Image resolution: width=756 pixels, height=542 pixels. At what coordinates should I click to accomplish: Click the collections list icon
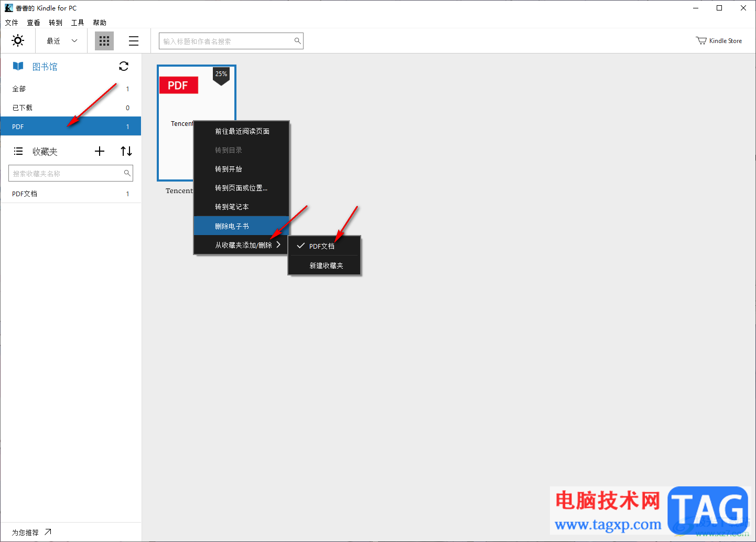tap(18, 151)
